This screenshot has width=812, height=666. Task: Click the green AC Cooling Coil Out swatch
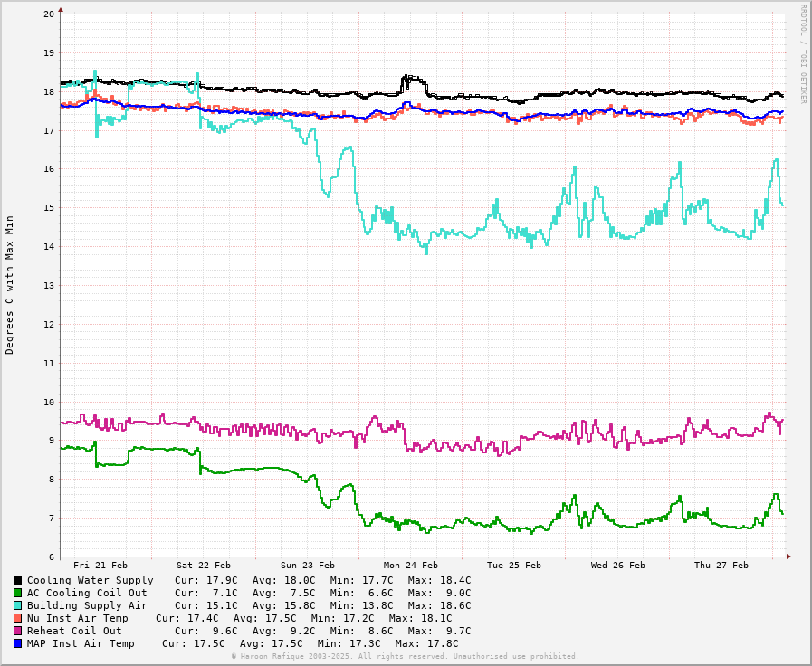[x=17, y=593]
